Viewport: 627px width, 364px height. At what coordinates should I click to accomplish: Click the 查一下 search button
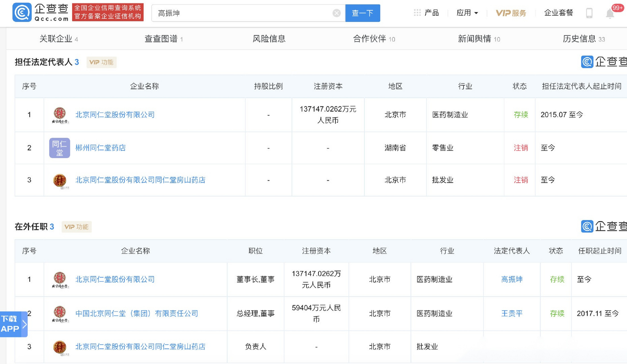coord(362,13)
